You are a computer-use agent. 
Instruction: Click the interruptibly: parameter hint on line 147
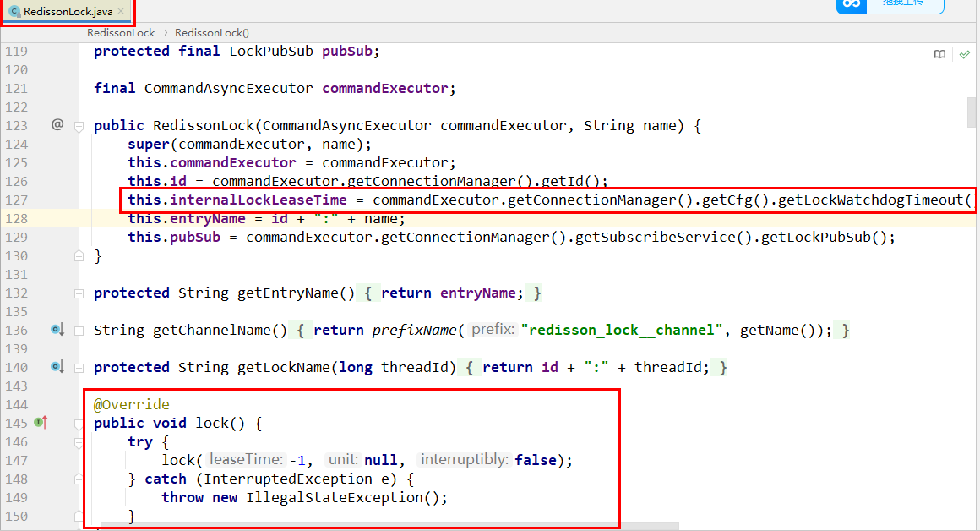(465, 460)
